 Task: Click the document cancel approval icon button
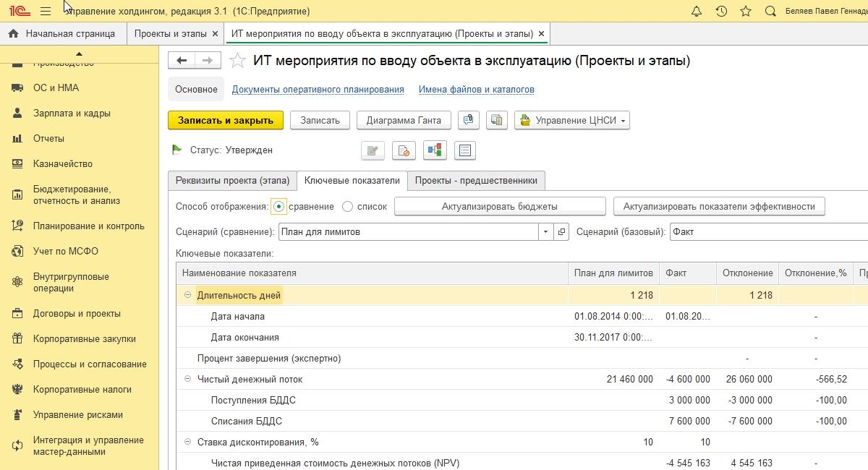click(x=404, y=150)
